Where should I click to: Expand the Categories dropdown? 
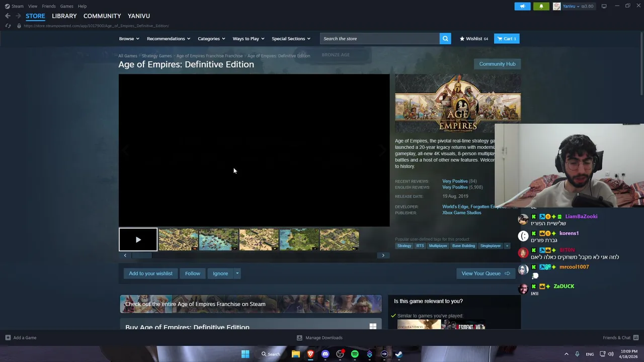[211, 39]
